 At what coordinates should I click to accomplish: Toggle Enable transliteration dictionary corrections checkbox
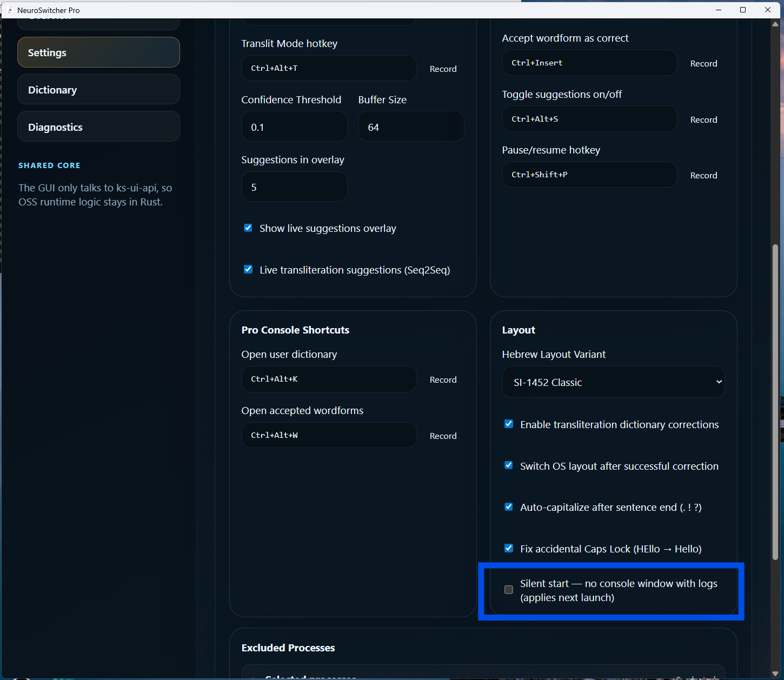(509, 424)
